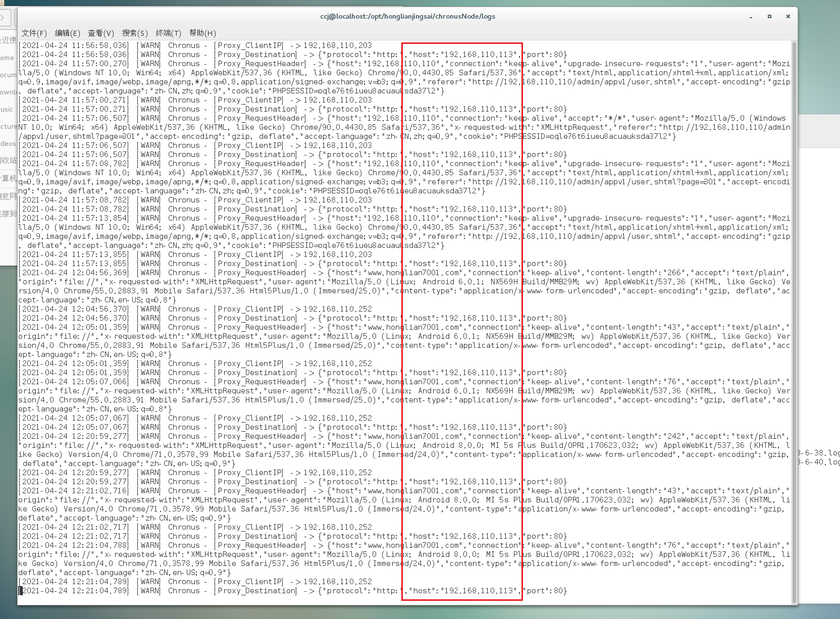Select the file ending 6-38.log behind terminal

[x=819, y=452]
